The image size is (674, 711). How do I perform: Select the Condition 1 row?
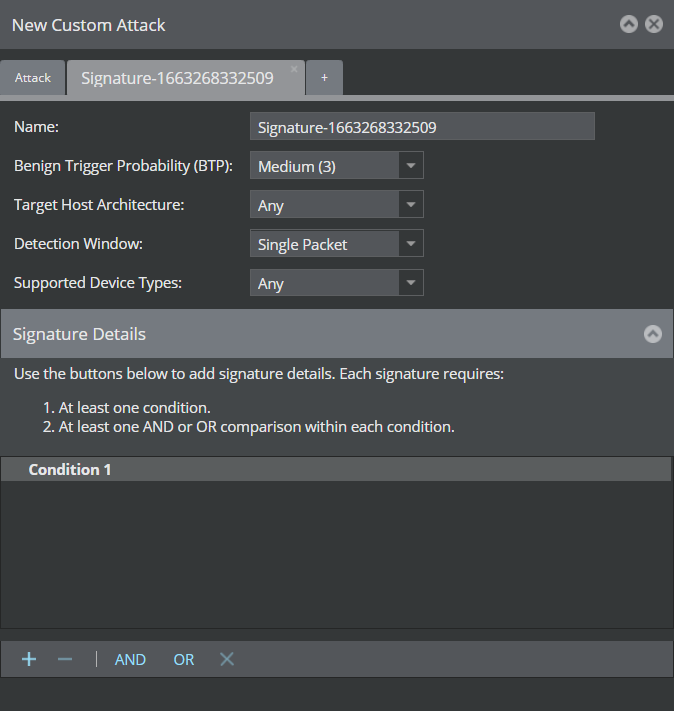tap(336, 469)
